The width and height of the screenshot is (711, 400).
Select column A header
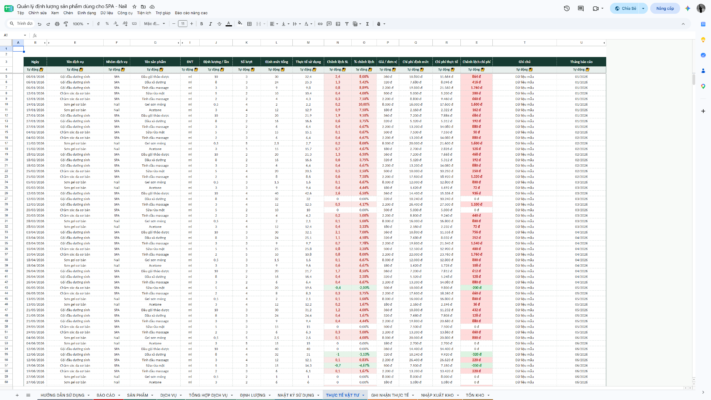[x=18, y=43]
